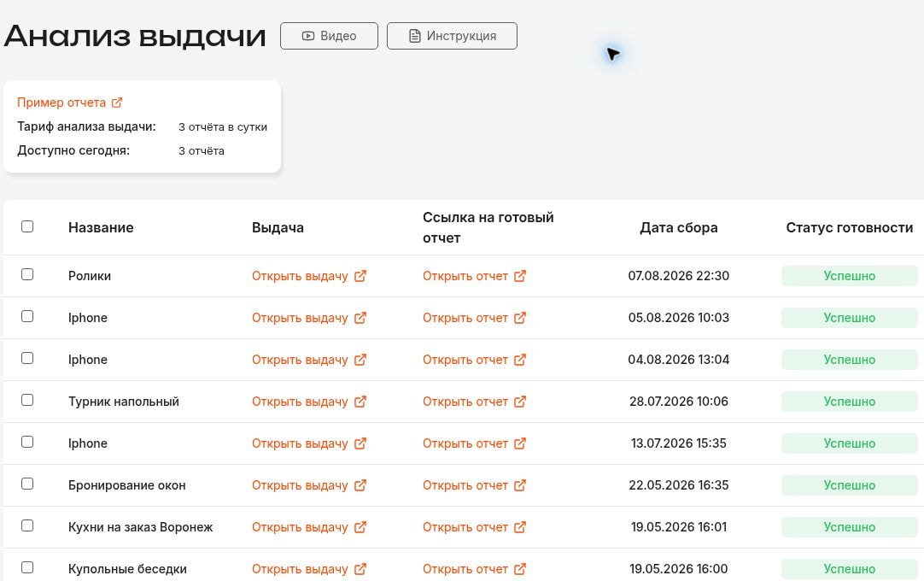Image resolution: width=924 pixels, height=581 pixels.
Task: Click Открыть выдачу external icon, Iphone 04.08.2026 row
Action: pos(360,360)
